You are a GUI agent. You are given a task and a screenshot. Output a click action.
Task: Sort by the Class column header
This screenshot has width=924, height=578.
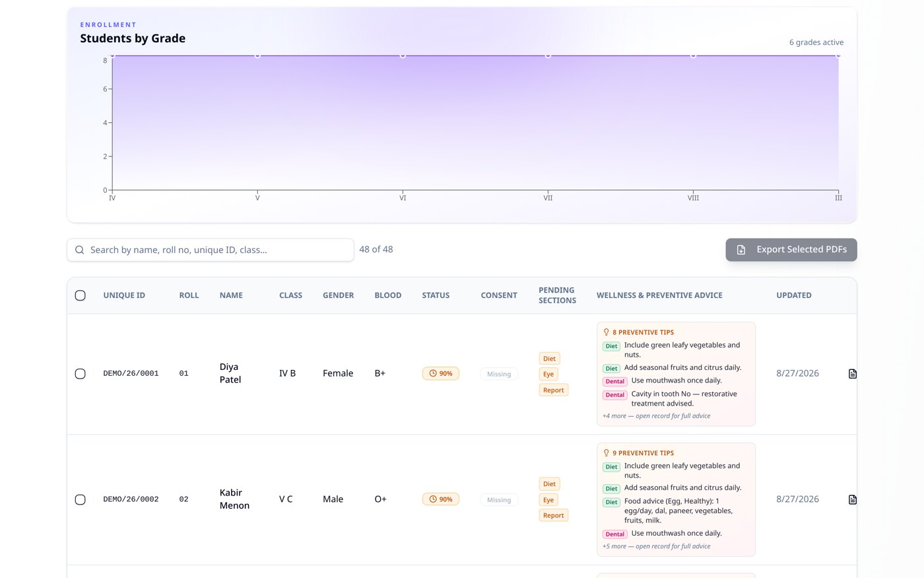(290, 295)
